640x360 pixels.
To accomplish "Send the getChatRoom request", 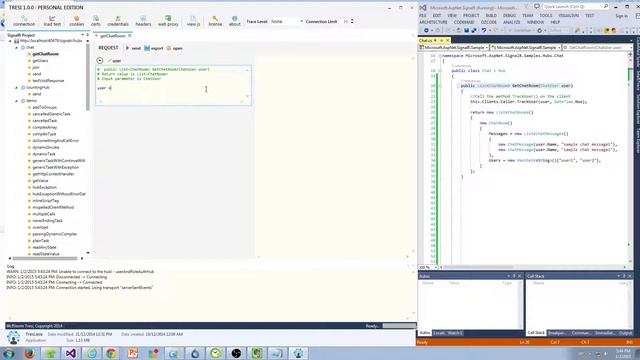I will (133, 48).
